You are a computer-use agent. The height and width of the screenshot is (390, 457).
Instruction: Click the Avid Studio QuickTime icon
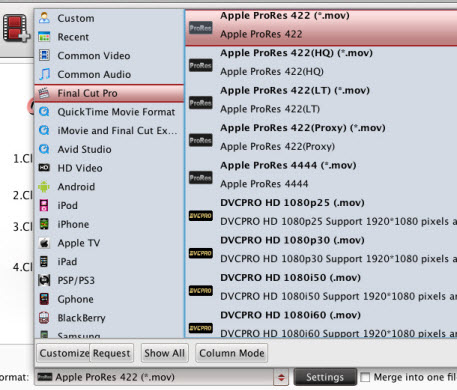pyautogui.click(x=44, y=149)
